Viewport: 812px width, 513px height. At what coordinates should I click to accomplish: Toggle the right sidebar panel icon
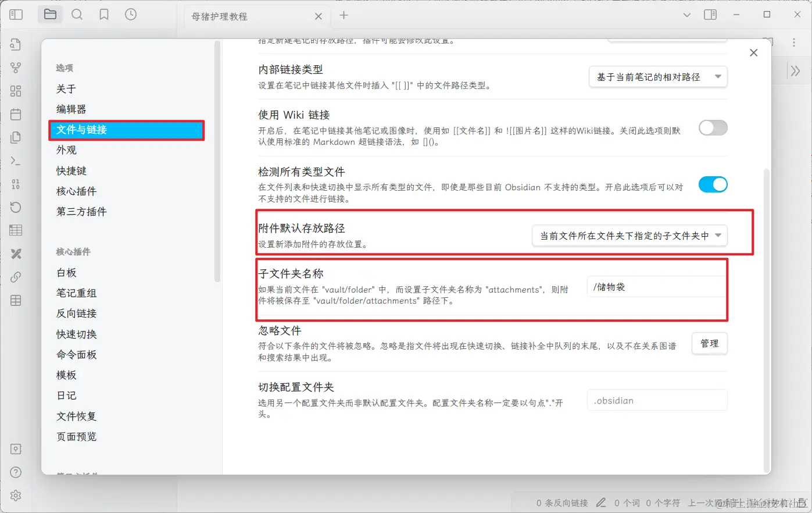[710, 15]
